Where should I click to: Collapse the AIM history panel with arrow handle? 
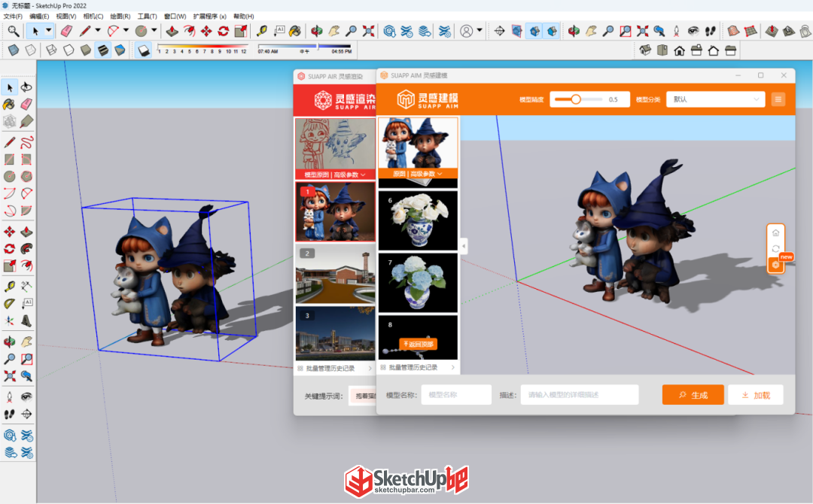464,246
